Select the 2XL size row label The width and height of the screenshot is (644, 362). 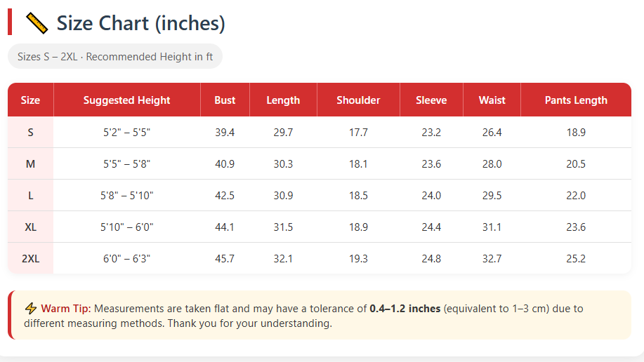coord(30,259)
